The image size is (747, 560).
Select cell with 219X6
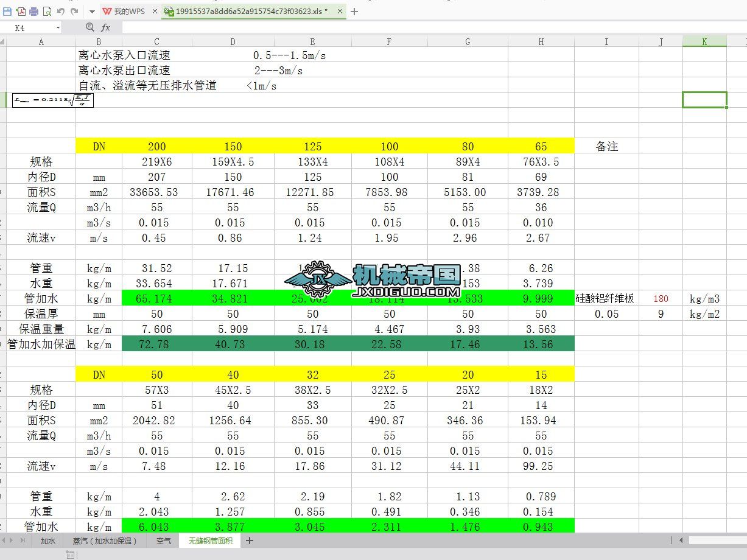tap(156, 161)
